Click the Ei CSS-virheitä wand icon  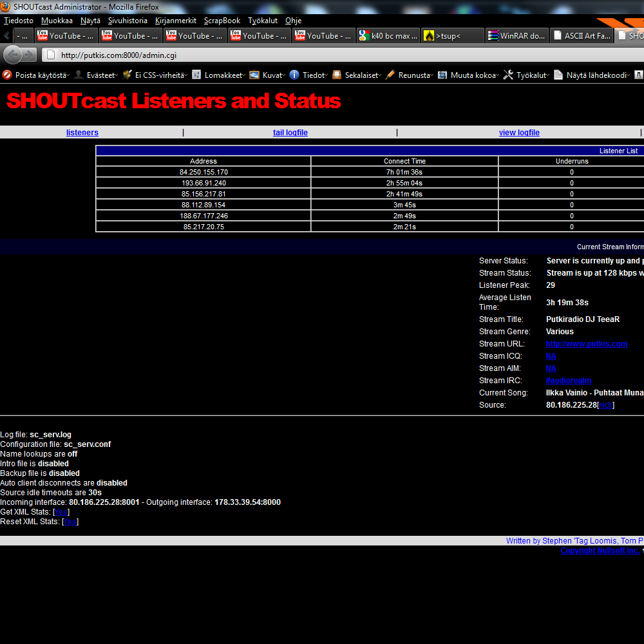pos(127,75)
